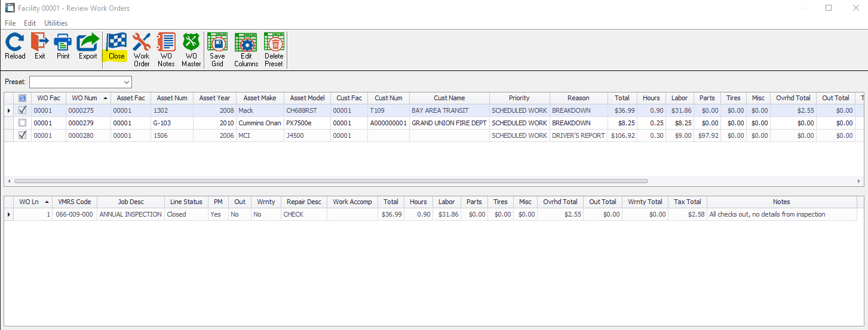The height and width of the screenshot is (330, 868).
Task: Open the File menu
Action: (x=10, y=23)
